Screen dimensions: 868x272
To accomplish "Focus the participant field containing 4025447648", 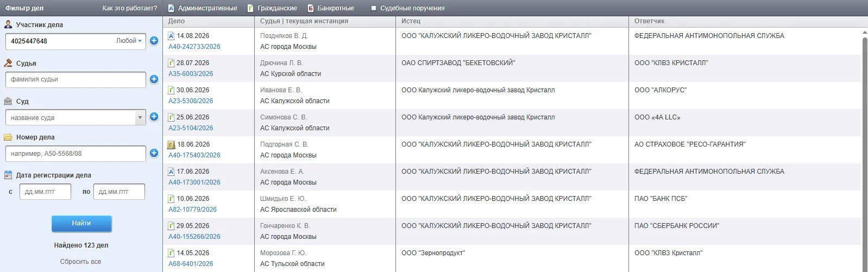I will 76,41.
